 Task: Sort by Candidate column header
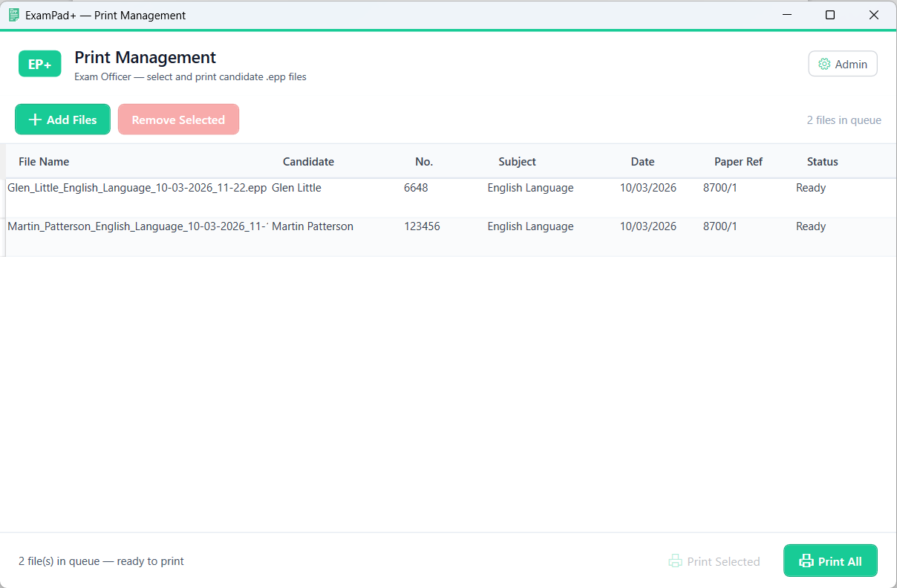point(308,162)
